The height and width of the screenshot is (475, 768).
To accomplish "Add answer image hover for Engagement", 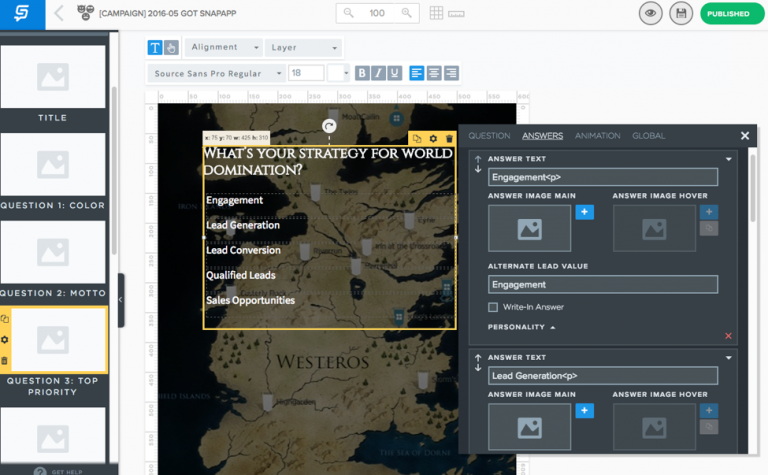I will 709,212.
